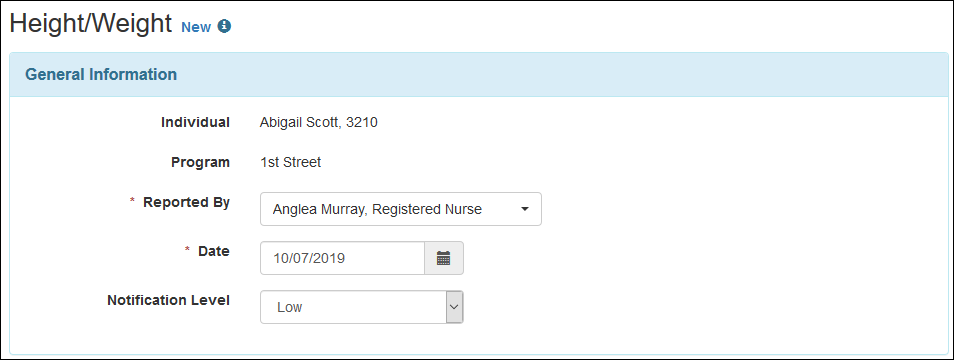The image size is (954, 360).
Task: Click the chevron arrow on Notification Level
Action: (454, 306)
